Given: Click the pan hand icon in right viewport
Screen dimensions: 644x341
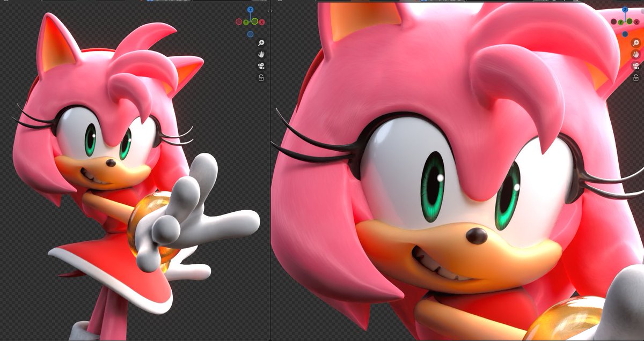Looking at the screenshot, I should point(636,54).
